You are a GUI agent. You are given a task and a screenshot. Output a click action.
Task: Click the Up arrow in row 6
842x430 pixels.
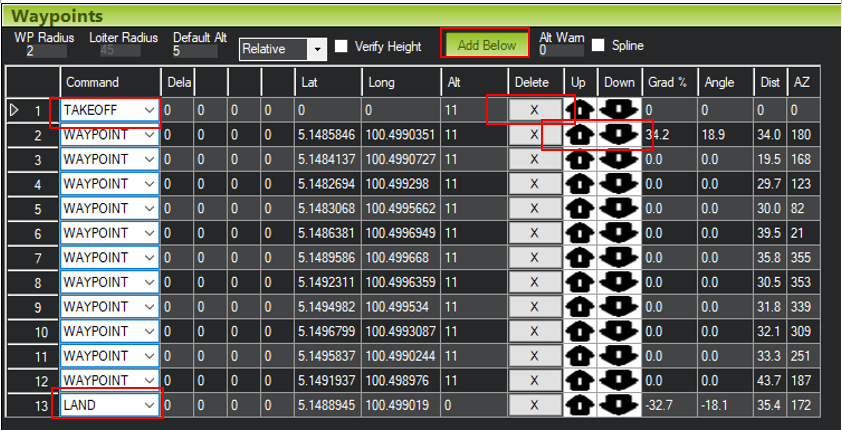click(x=580, y=233)
